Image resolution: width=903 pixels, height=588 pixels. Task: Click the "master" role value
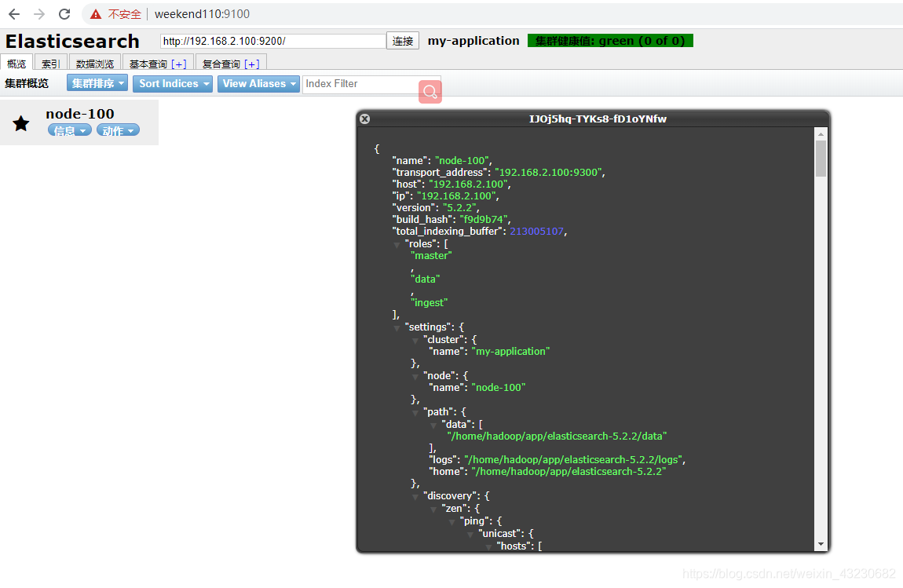pos(431,256)
